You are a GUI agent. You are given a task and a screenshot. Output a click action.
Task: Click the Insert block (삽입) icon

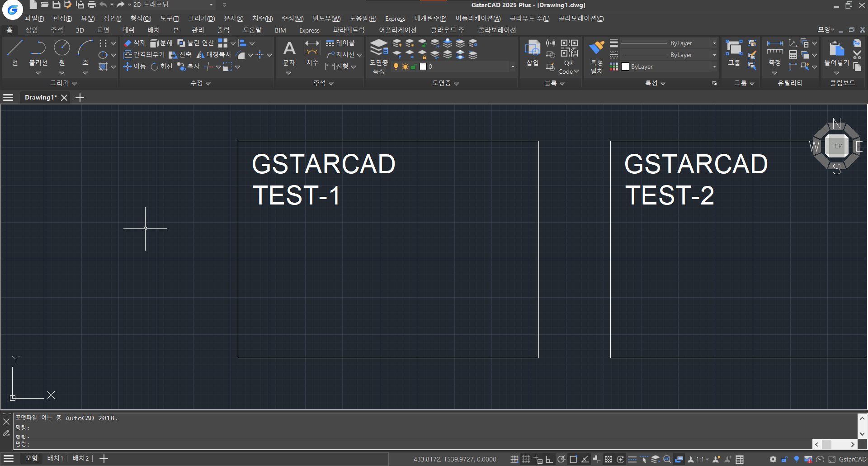[533, 53]
